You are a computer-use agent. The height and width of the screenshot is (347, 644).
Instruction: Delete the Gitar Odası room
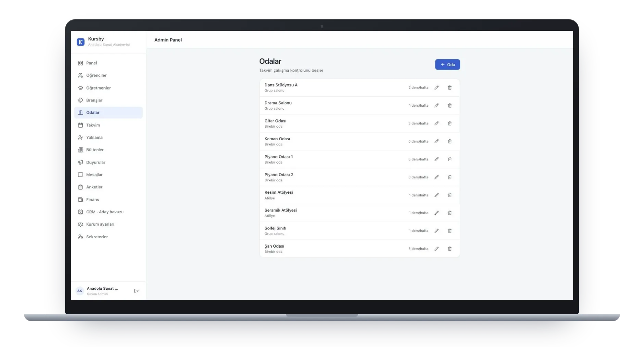coord(449,123)
